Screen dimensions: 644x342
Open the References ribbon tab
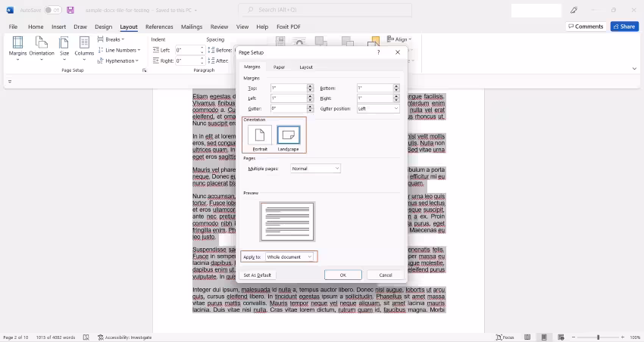[159, 26]
